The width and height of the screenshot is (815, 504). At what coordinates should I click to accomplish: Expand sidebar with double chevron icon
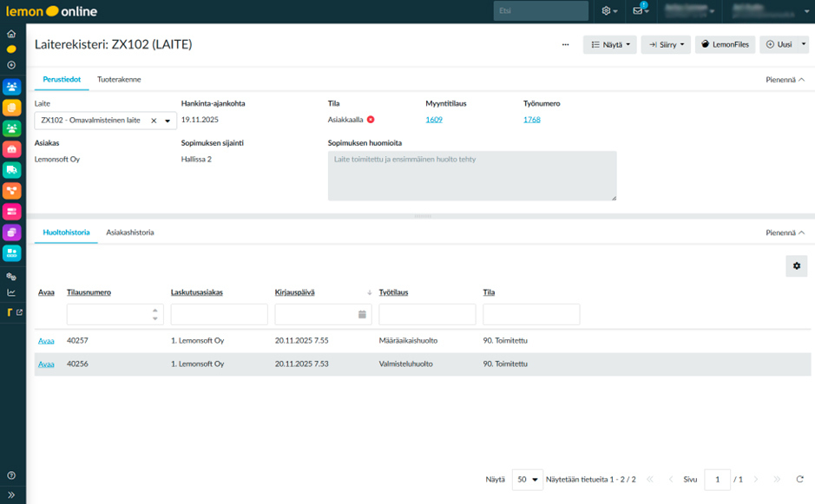[x=11, y=494]
